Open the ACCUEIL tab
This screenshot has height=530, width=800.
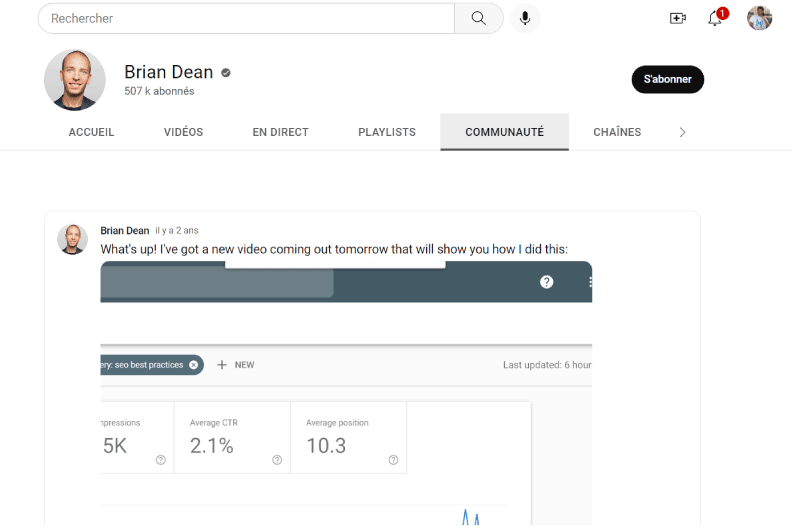[x=91, y=132]
